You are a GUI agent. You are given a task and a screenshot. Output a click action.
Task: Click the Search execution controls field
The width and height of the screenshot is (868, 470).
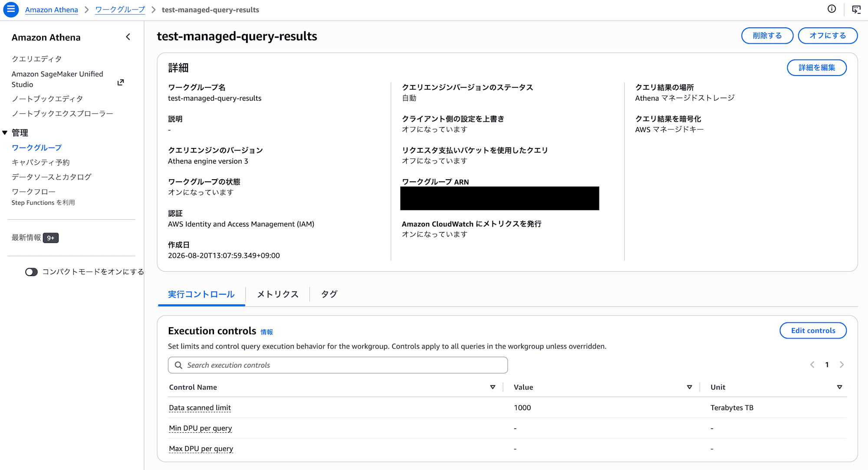pos(338,365)
